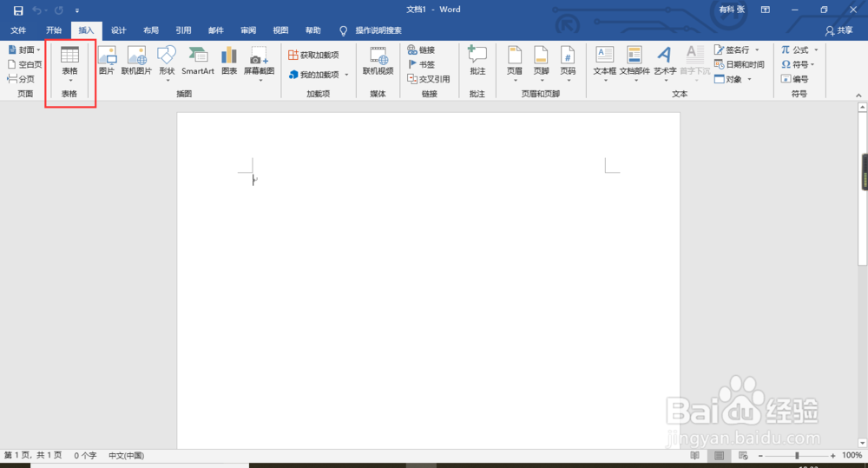The height and width of the screenshot is (468, 868).
Task: Undo the last action
Action: [x=36, y=10]
